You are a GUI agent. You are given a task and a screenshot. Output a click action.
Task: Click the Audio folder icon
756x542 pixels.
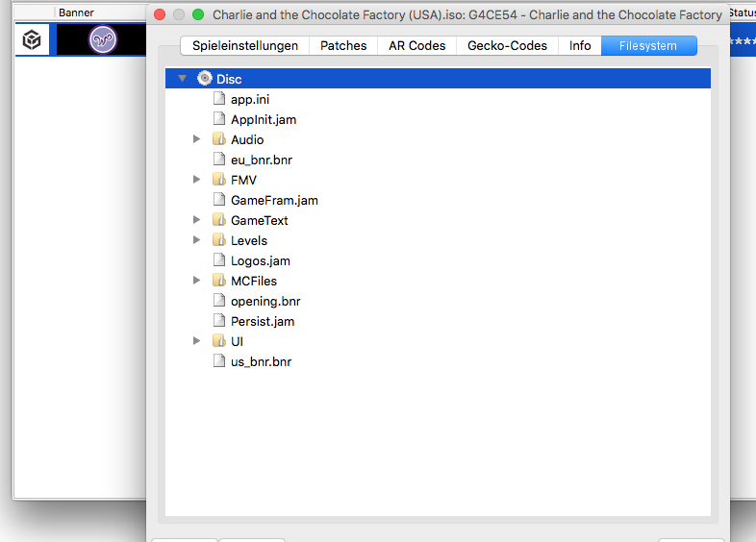click(219, 139)
